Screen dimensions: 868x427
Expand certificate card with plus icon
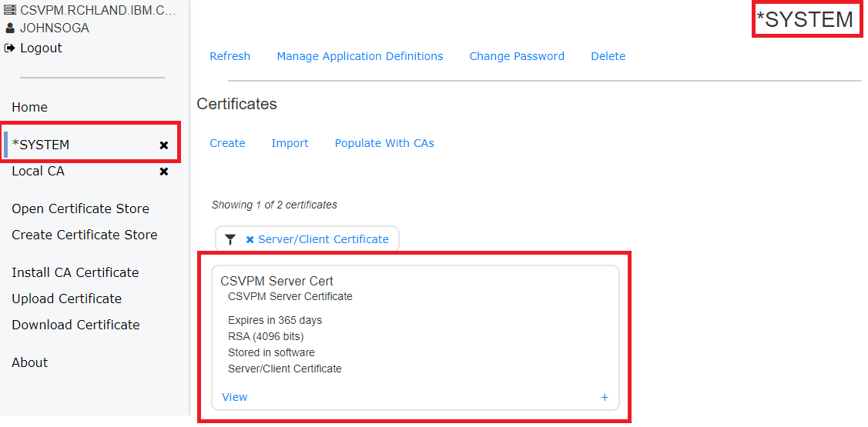point(605,397)
